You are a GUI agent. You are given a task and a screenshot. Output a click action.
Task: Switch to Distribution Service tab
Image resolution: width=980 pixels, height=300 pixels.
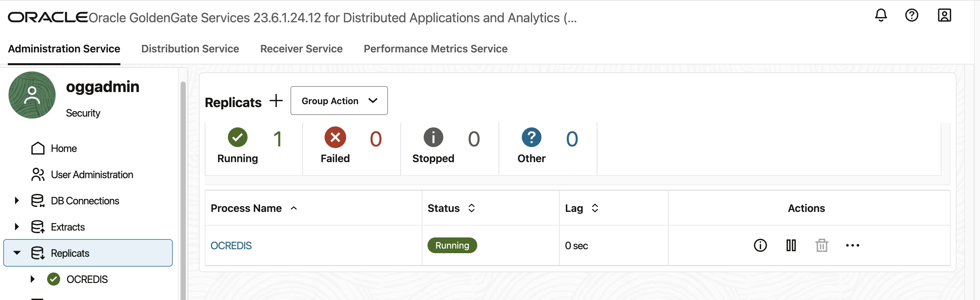(x=190, y=49)
